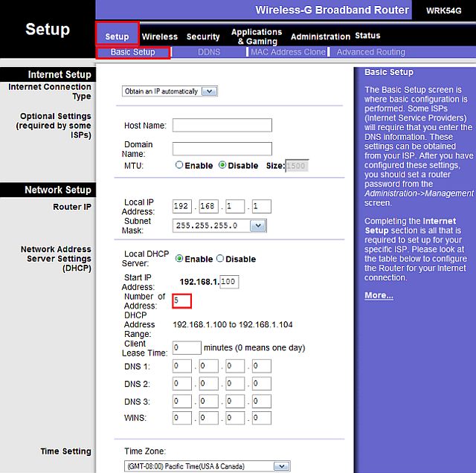Open Advanced Routing sub-tab
Screen dimensions: 476x473
[370, 52]
